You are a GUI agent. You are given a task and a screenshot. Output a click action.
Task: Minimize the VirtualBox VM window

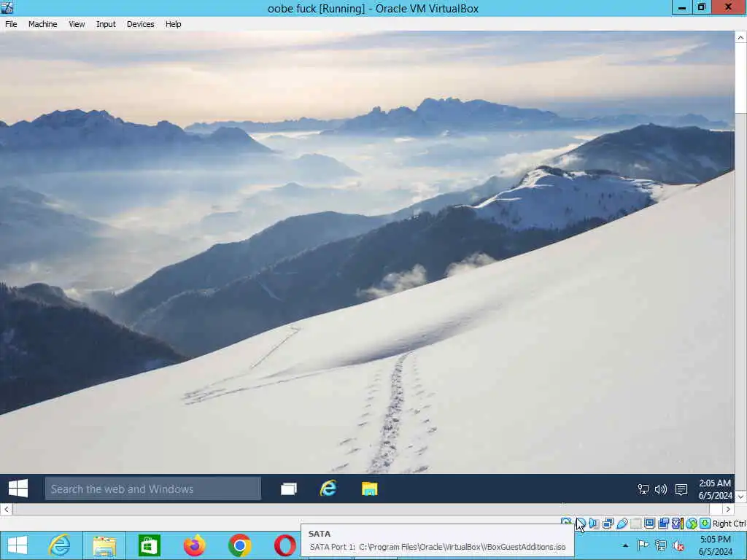(682, 7)
